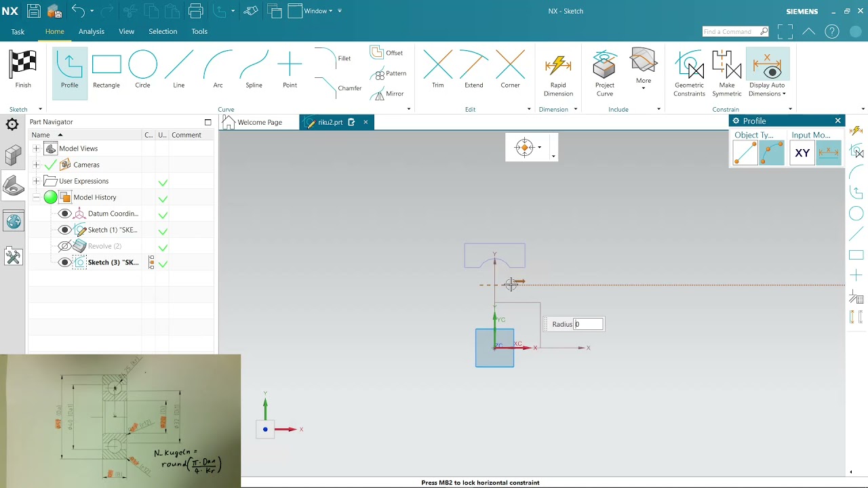Switch to the Tools ribbon tab
868x488 pixels.
(199, 31)
